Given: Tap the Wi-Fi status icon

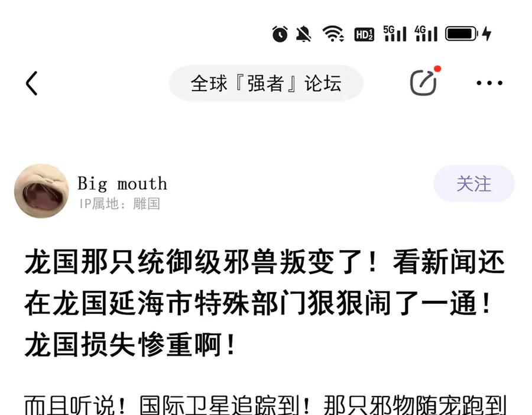Looking at the screenshot, I should coord(333,34).
